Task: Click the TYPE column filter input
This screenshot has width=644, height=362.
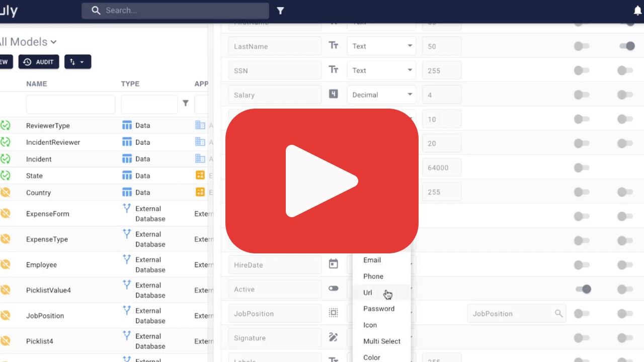Action: click(x=149, y=104)
